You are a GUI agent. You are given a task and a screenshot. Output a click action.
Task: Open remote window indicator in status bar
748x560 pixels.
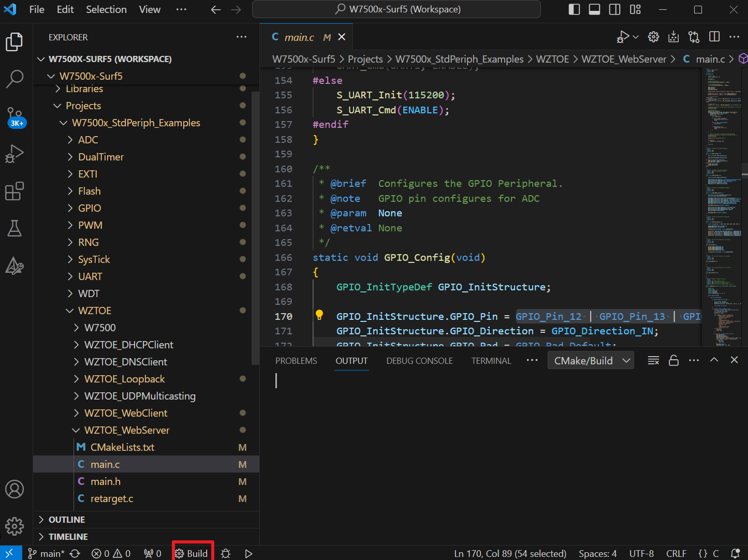pos(9,553)
